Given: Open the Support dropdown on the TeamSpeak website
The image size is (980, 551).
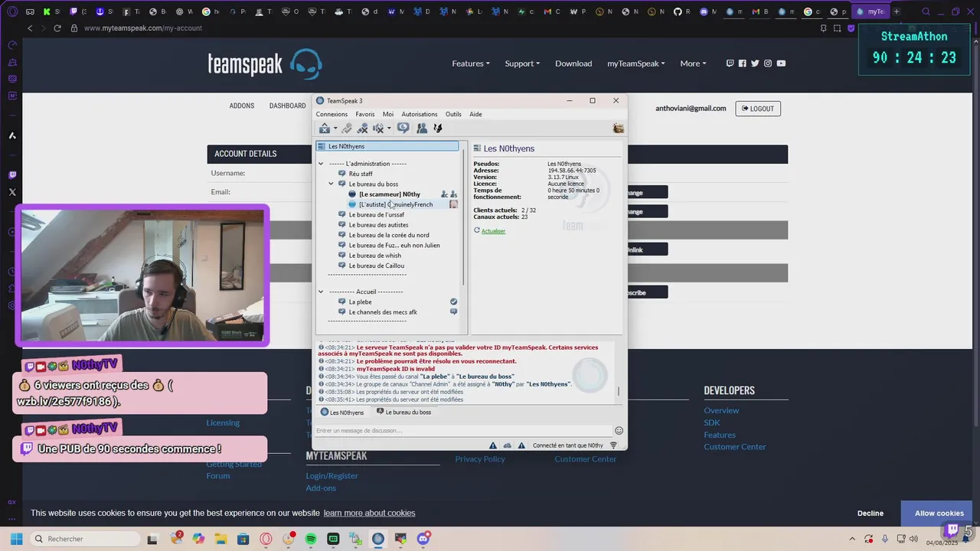Looking at the screenshot, I should pos(522,64).
